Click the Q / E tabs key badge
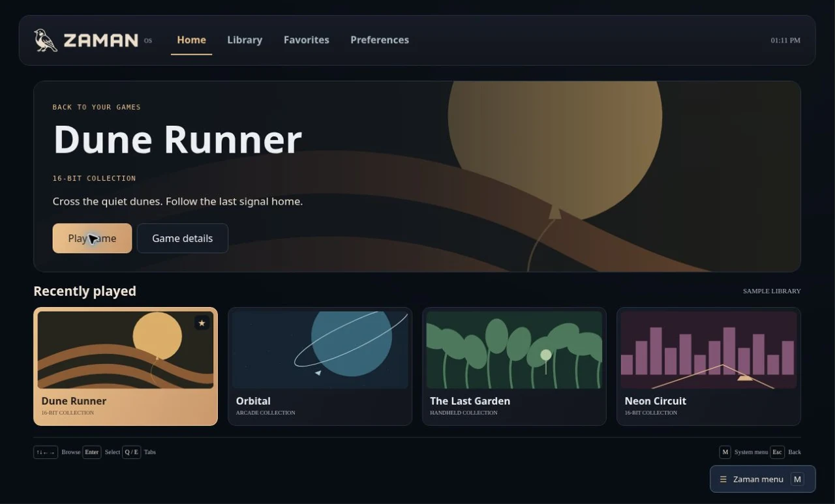The height and width of the screenshot is (504, 835). coord(131,452)
